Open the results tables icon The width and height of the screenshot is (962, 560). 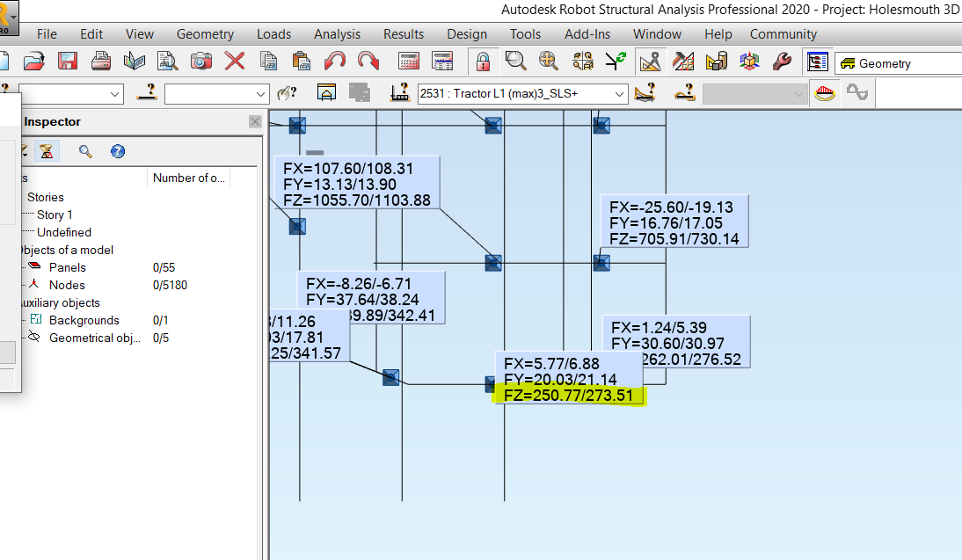click(x=442, y=62)
